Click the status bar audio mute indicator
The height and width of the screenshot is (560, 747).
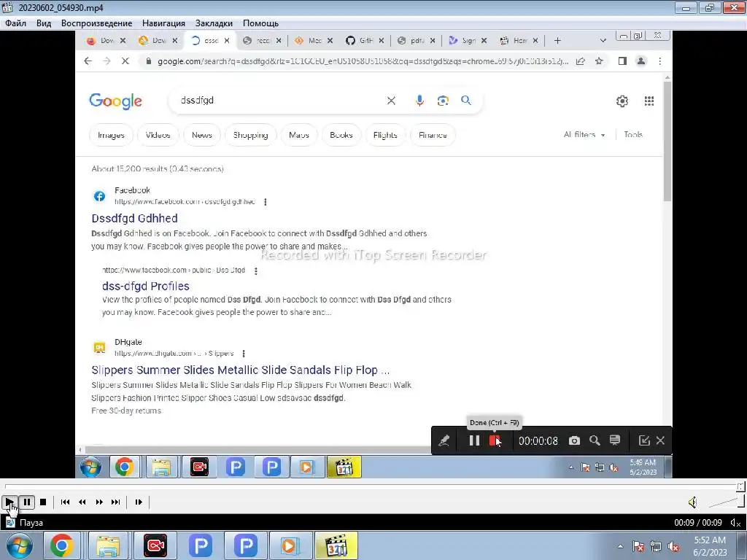(x=735, y=522)
